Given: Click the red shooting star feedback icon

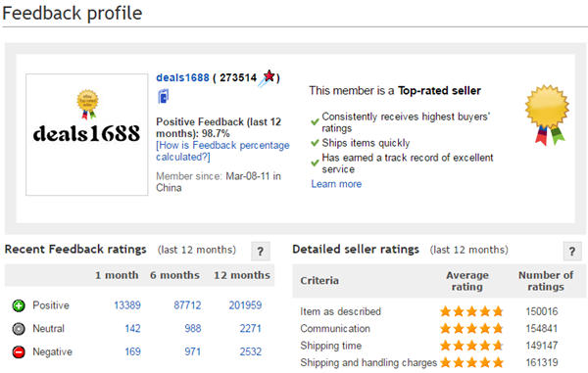Looking at the screenshot, I should (x=268, y=78).
